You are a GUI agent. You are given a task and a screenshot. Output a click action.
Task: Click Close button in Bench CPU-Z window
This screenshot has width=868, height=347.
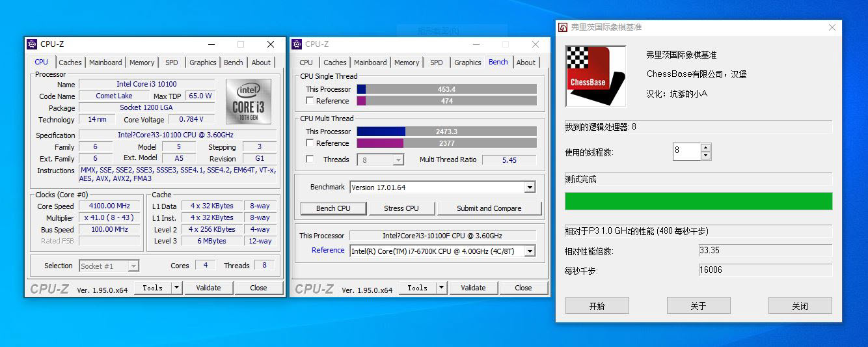pyautogui.click(x=523, y=288)
